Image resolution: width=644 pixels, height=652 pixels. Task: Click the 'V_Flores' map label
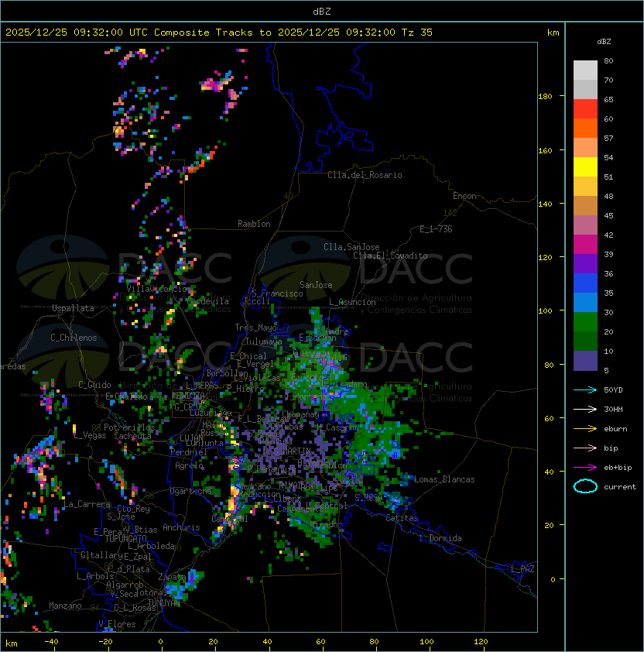tap(117, 624)
